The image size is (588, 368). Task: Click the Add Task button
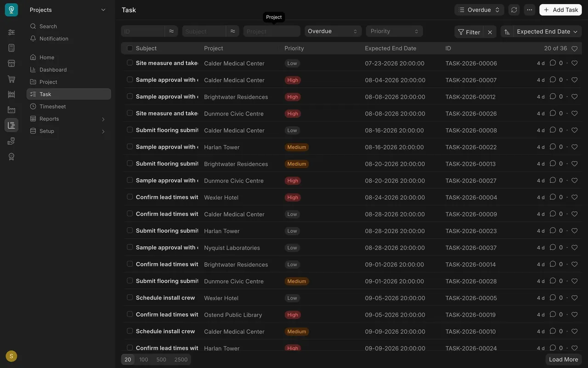coord(560,10)
